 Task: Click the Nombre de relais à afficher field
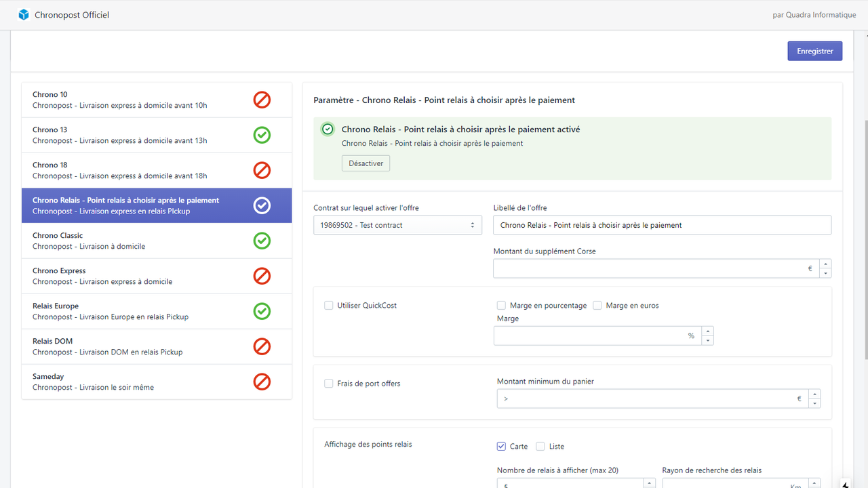pos(570,483)
